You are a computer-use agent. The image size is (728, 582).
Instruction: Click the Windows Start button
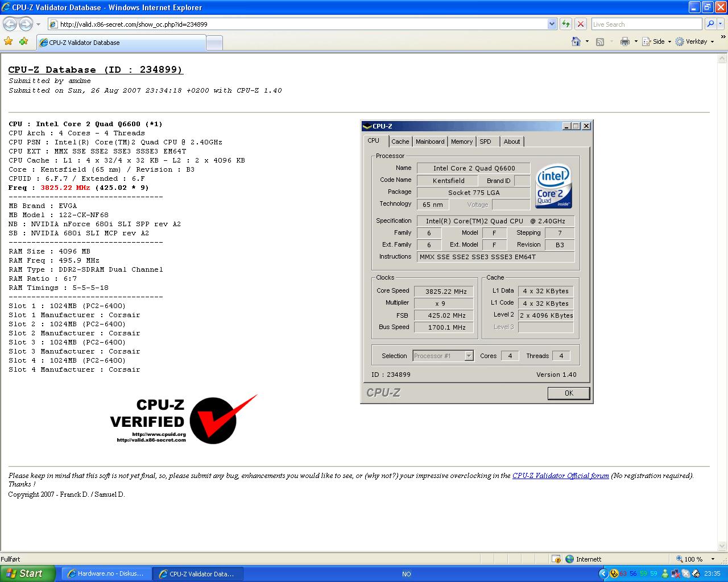click(28, 573)
